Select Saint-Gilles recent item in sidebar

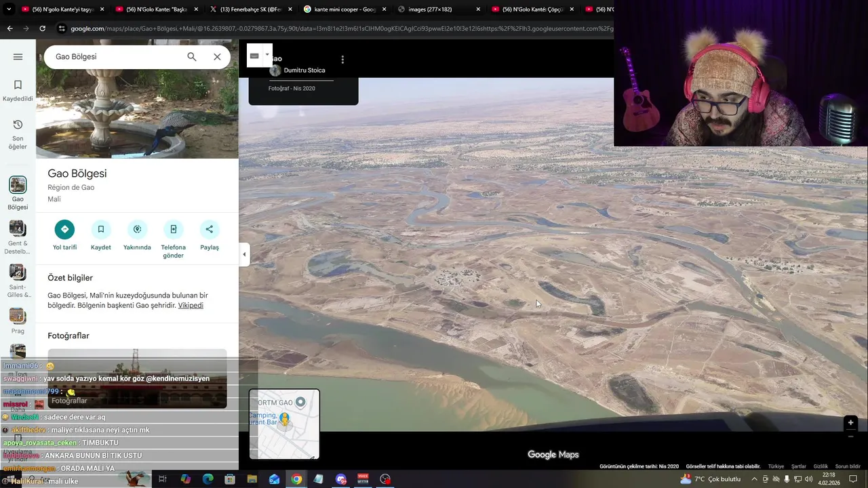coord(18,281)
